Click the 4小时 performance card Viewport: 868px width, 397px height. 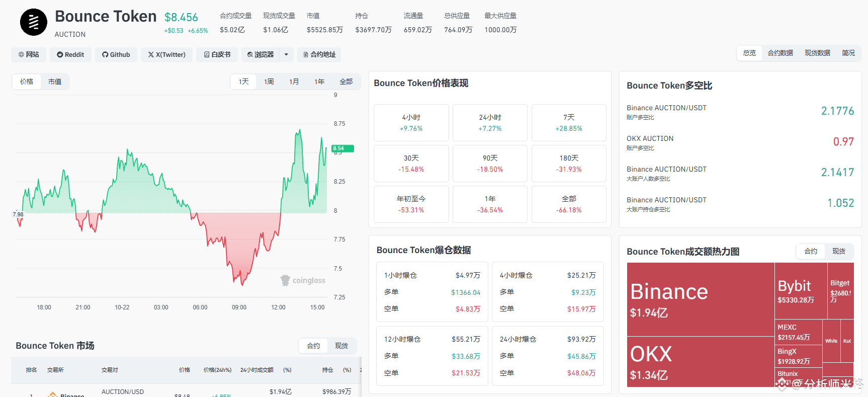(x=411, y=123)
